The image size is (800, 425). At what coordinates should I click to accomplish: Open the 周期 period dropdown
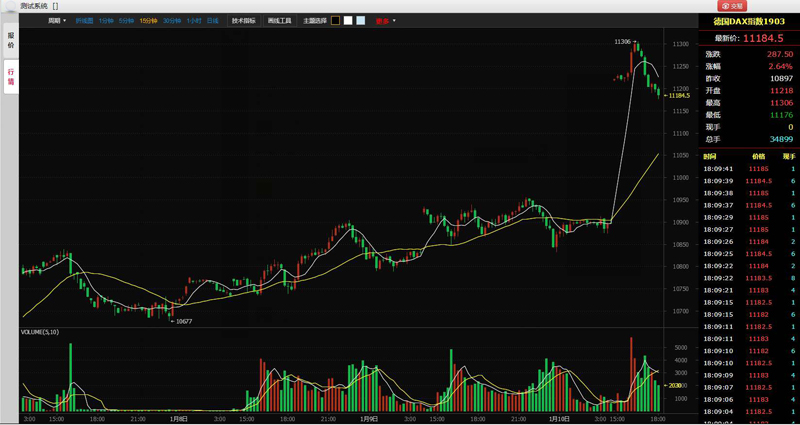pos(57,21)
